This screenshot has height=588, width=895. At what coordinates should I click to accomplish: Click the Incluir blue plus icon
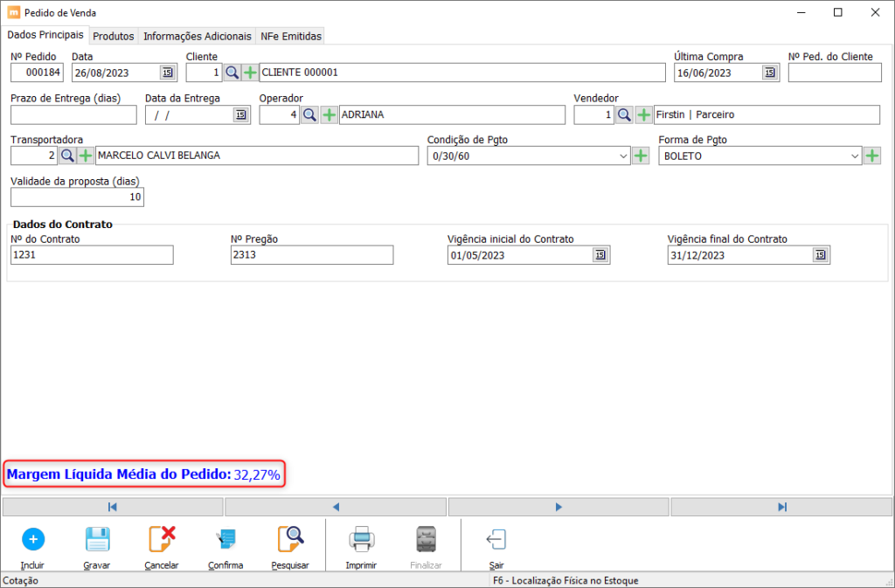(x=33, y=540)
